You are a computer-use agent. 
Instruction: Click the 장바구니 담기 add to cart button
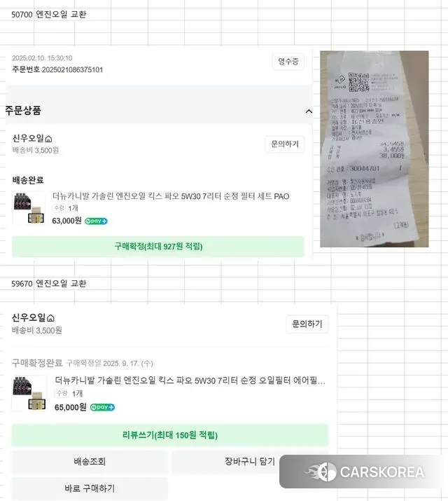250,462
